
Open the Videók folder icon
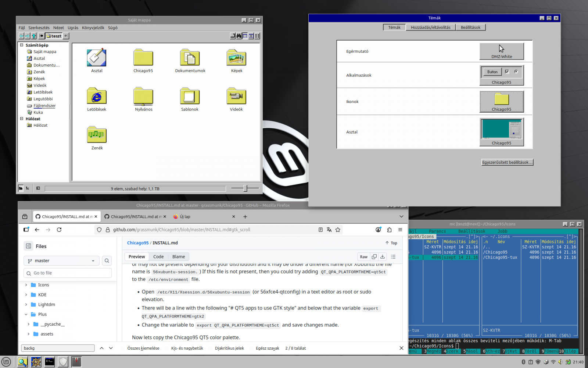(x=236, y=99)
